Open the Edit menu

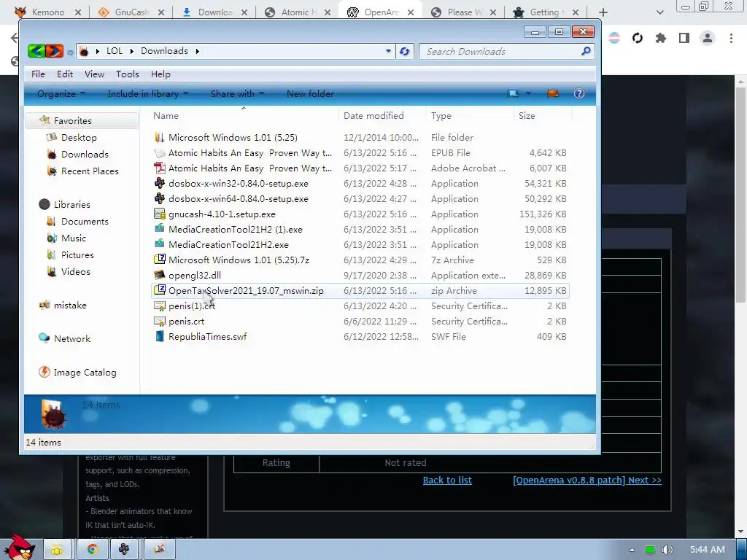point(65,74)
